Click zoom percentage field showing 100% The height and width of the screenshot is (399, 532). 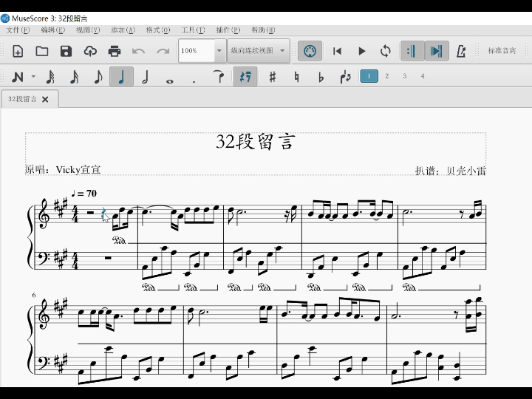coord(197,51)
